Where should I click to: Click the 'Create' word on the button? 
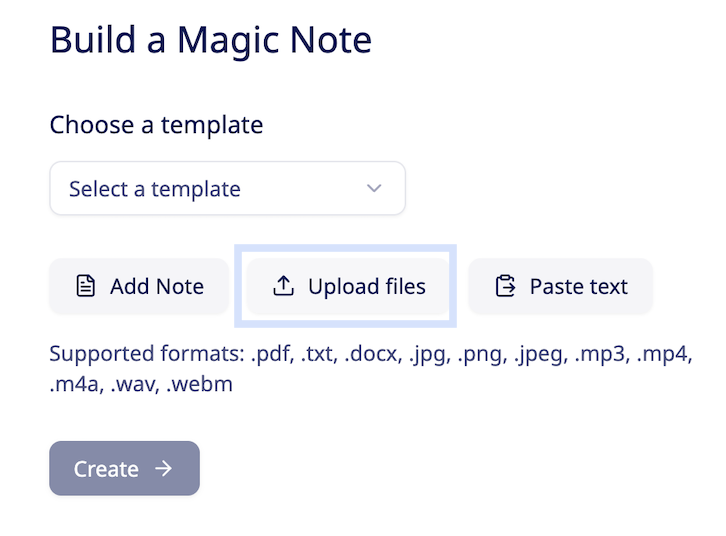pos(106,469)
